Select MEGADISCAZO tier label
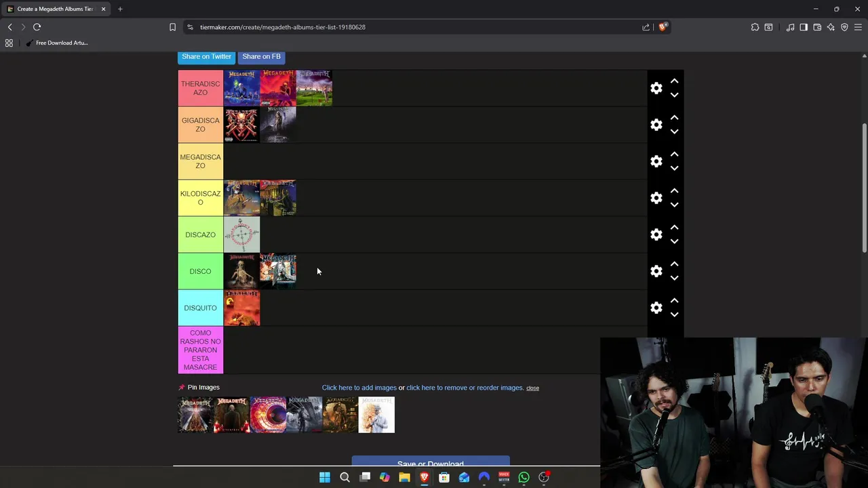 [201, 161]
